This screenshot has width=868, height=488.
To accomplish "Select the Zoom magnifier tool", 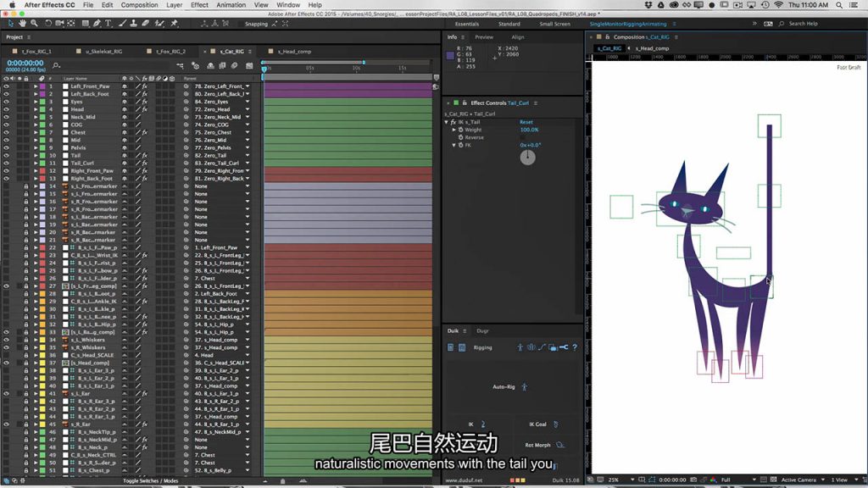I will click(34, 24).
